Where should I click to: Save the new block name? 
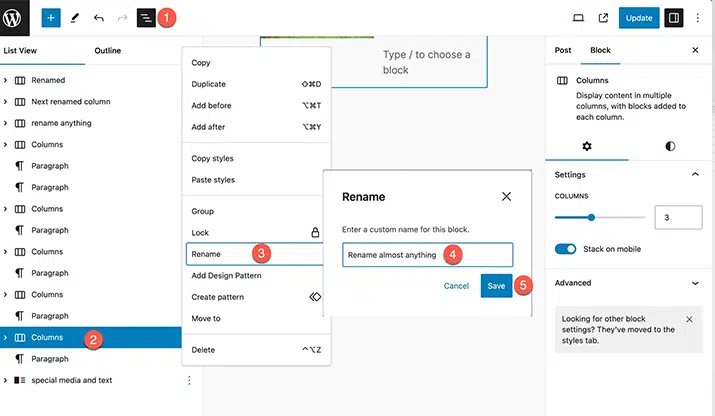coord(496,286)
